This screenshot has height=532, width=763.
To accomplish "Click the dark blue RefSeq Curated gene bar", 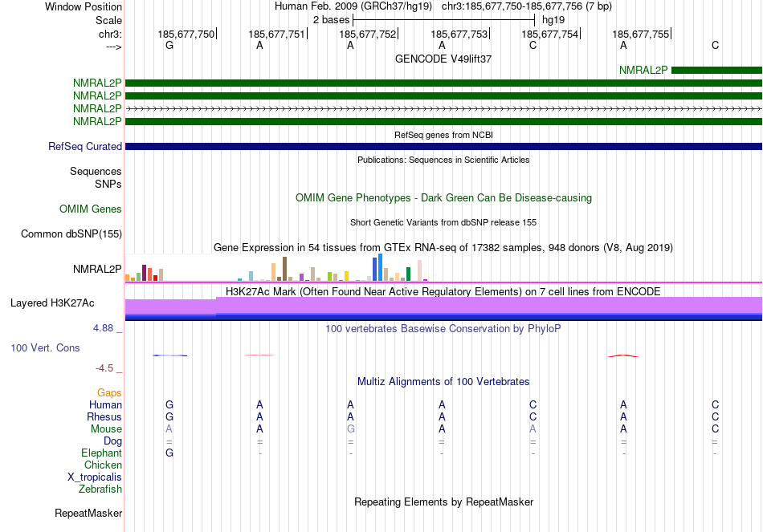I will 443,146.
